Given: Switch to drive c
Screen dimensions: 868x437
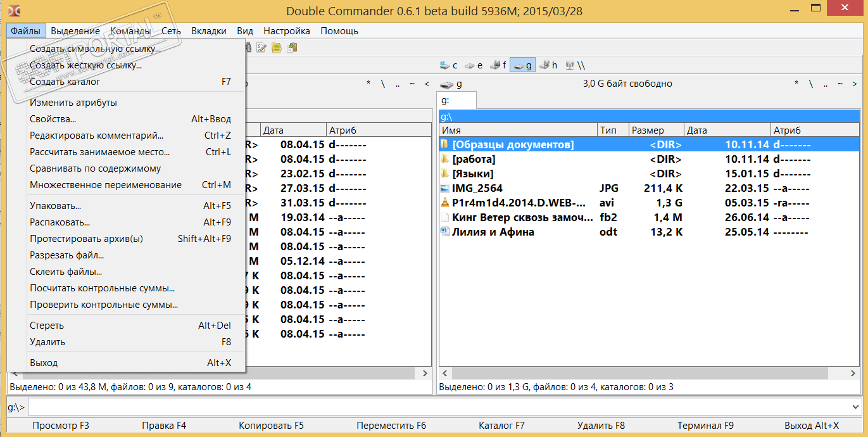Looking at the screenshot, I should [448, 65].
